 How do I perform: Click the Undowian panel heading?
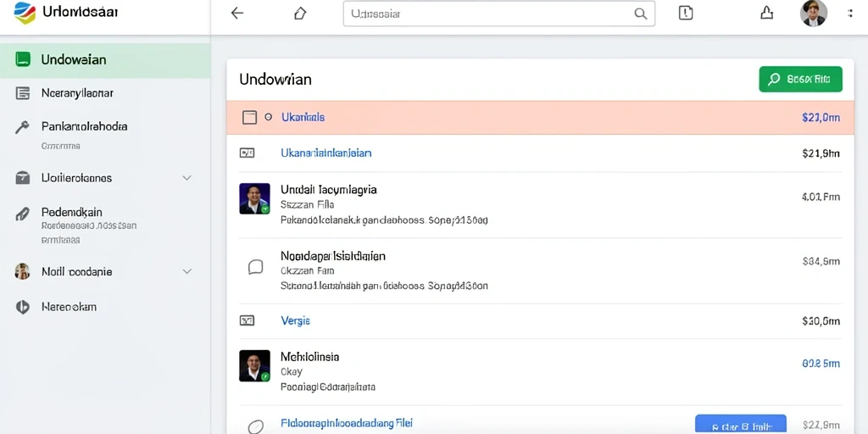click(x=275, y=80)
